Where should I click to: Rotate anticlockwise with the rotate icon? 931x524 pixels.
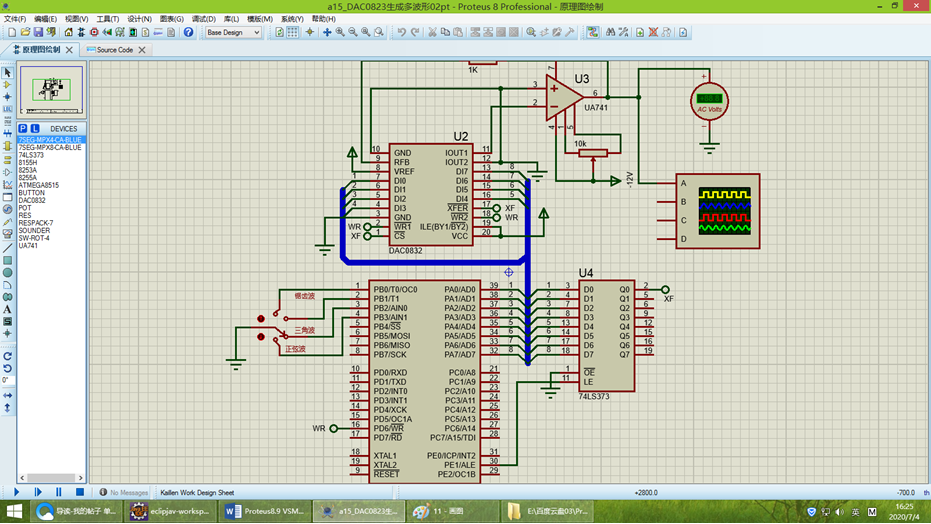tap(7, 368)
